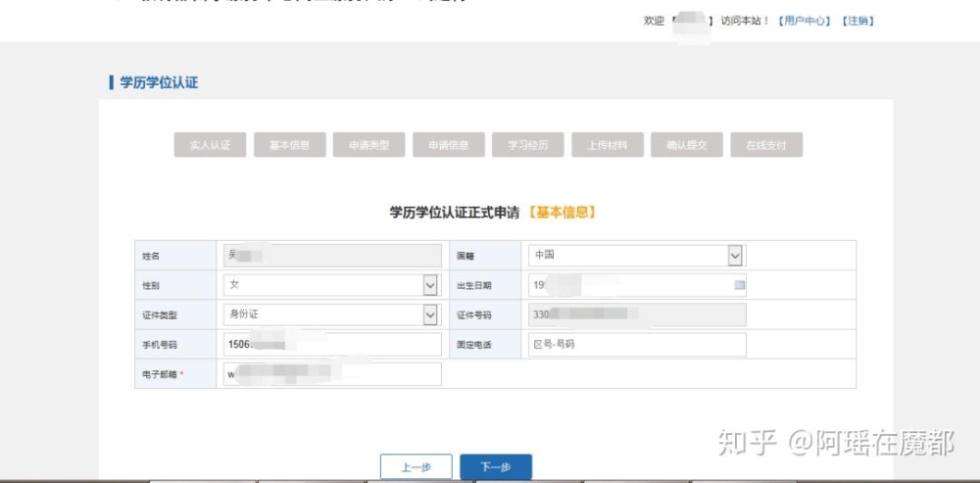The width and height of the screenshot is (980, 483).
Task: Select the 在线支付 step tab
Action: (765, 145)
